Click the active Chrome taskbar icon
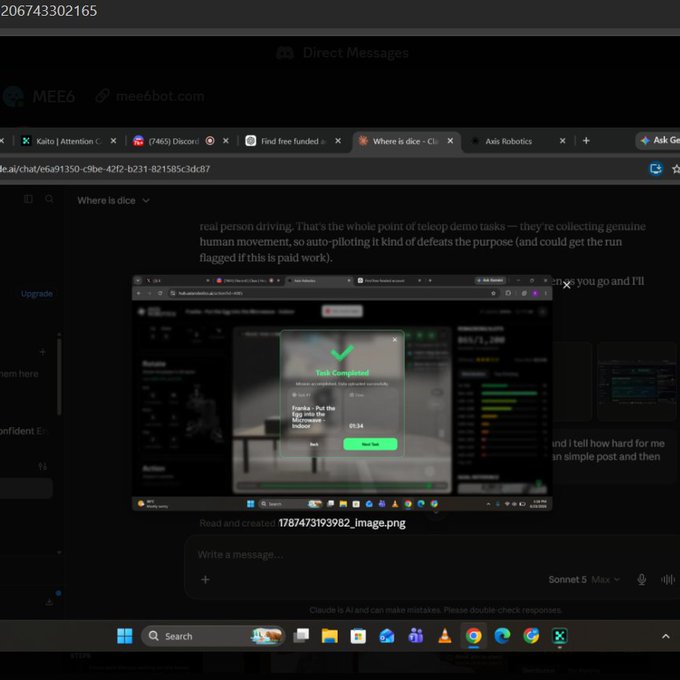This screenshot has width=680, height=680. click(474, 636)
